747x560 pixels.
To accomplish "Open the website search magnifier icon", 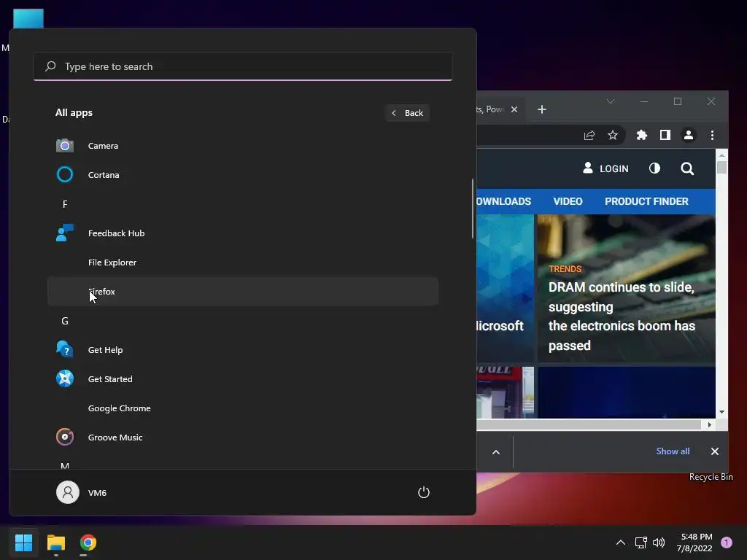I will click(x=687, y=168).
